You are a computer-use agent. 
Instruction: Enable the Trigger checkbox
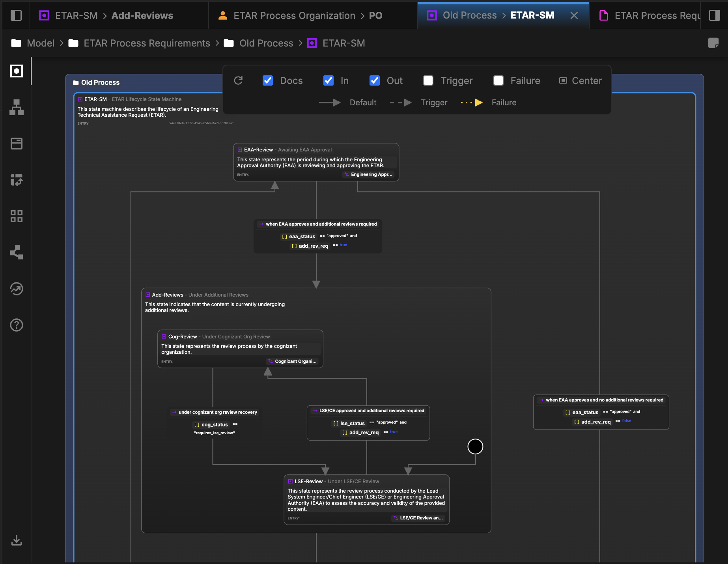click(428, 80)
